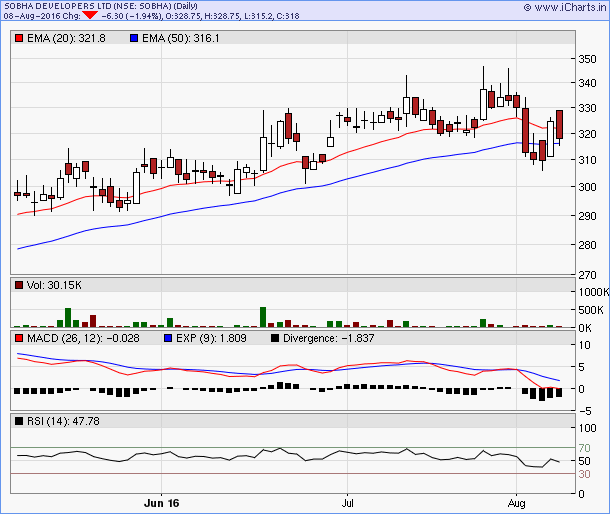Screen dimensions: 610x514
Task: Click the RSI 100 axis label
Action: 587,428
